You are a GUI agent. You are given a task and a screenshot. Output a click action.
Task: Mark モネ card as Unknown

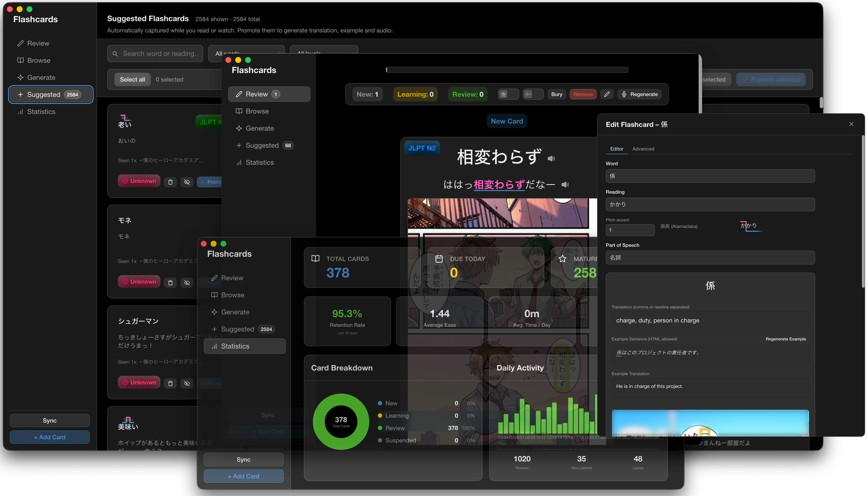pos(139,282)
